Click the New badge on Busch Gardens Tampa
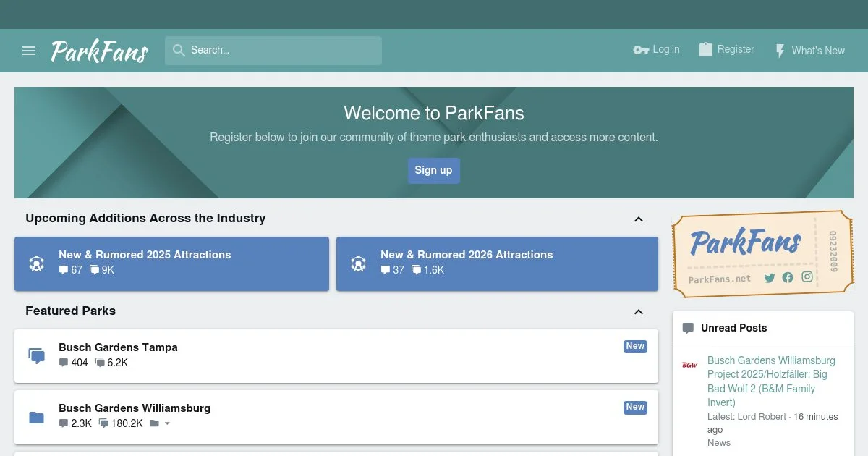 635,347
